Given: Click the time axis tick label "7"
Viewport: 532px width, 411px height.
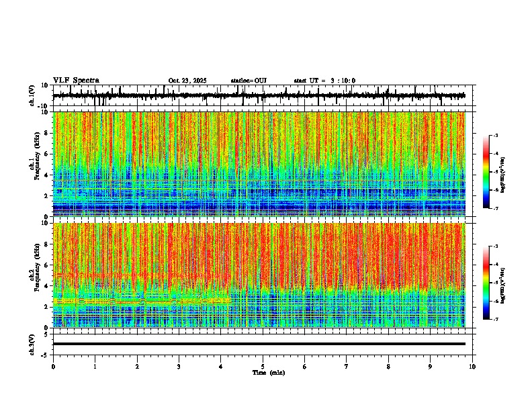Looking at the screenshot, I should pos(347,367).
